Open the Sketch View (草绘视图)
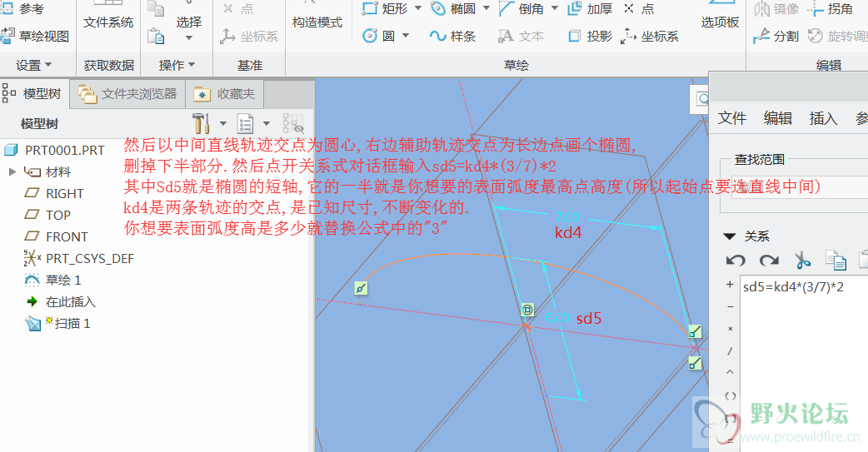The image size is (868, 452). (x=35, y=36)
